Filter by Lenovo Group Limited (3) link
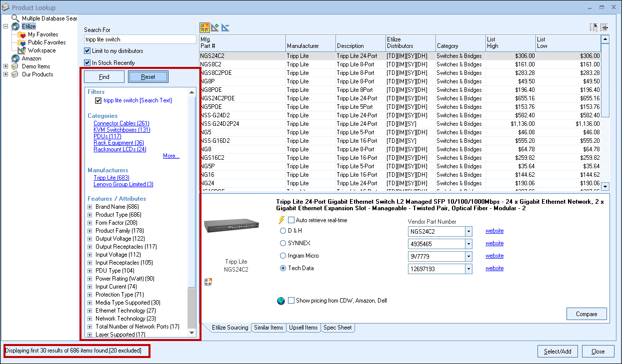Viewport: 622px width, 364px height. [x=123, y=184]
